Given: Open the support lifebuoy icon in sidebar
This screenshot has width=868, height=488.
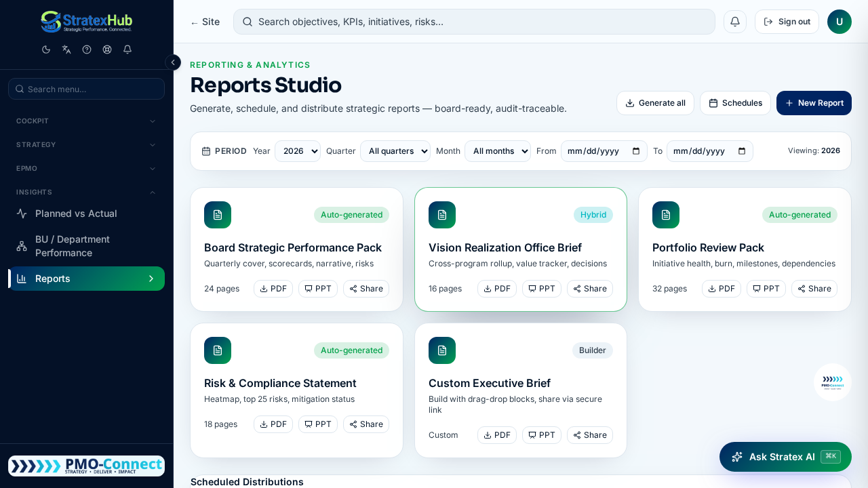Looking at the screenshot, I should click(107, 49).
